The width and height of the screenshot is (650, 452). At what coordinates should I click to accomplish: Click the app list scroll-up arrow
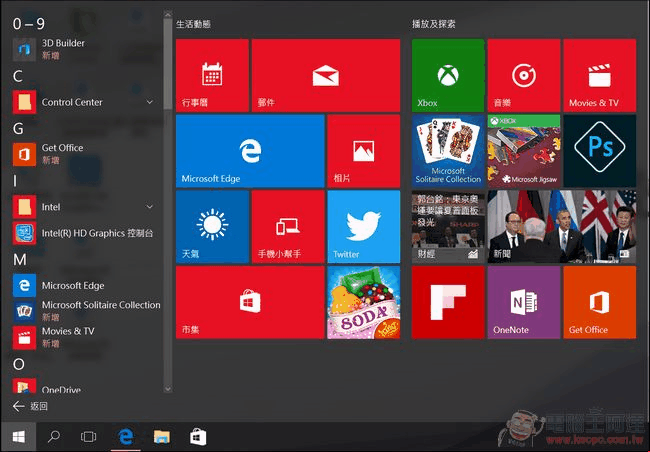[167, 15]
